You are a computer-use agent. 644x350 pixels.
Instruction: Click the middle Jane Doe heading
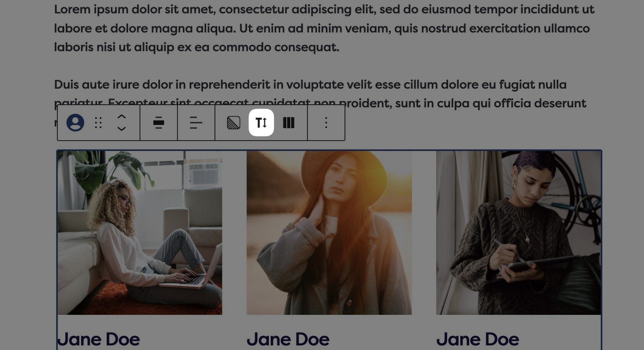point(288,339)
